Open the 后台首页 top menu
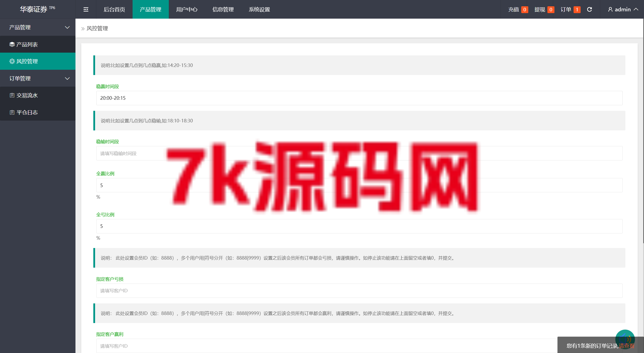The height and width of the screenshot is (353, 644). pyautogui.click(x=114, y=9)
